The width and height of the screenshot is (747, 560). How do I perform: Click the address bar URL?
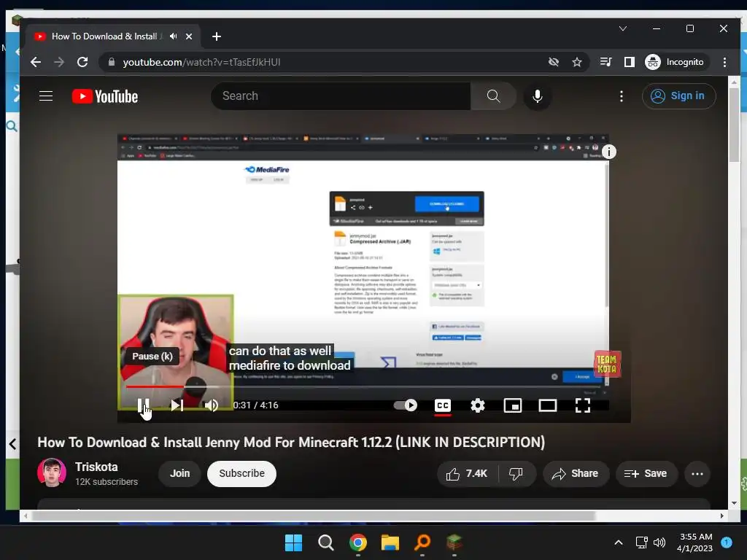pyautogui.click(x=201, y=62)
